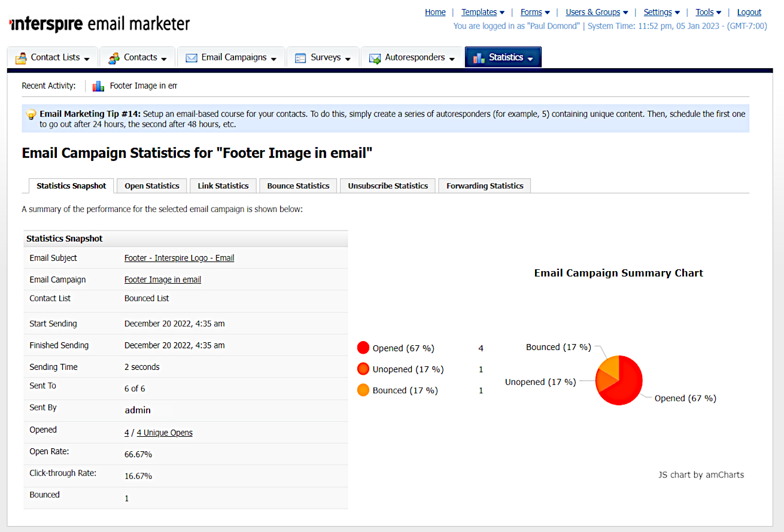Open the Forms dropdown in header
Viewport: 784px width, 532px height.
pyautogui.click(x=535, y=12)
